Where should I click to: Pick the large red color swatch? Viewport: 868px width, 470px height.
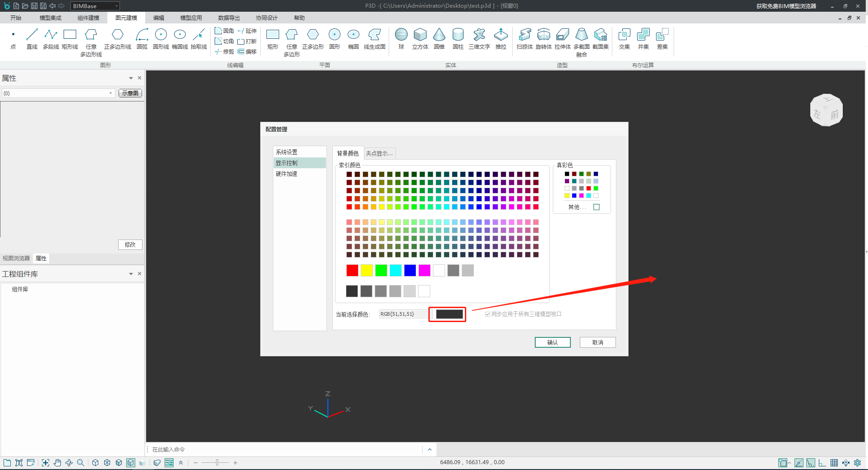[x=352, y=270]
